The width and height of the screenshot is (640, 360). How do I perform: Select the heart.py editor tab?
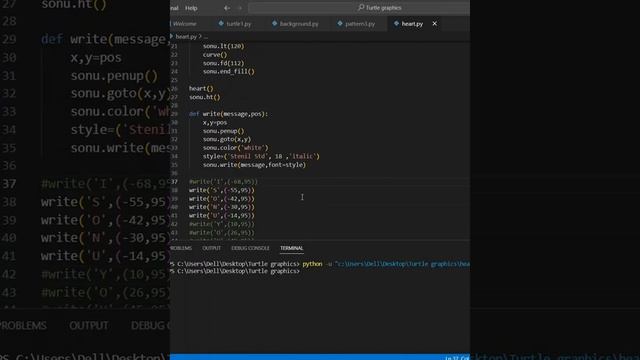[412, 24]
